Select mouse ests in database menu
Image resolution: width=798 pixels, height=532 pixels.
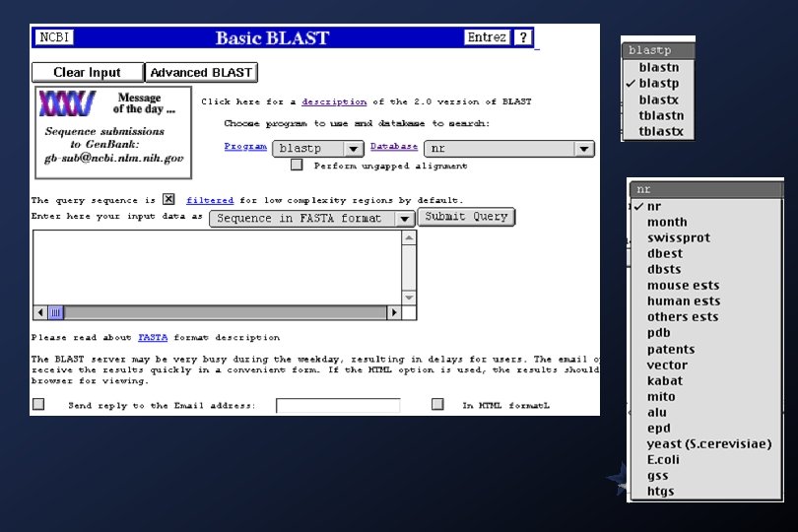[x=705, y=285]
